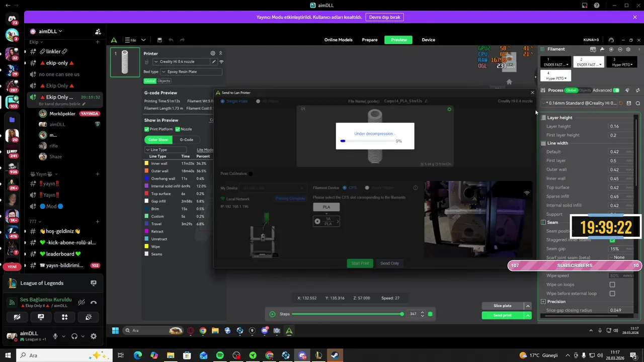Turn on camera in Discord voice panel
Viewport: 644px width, 362px height.
[x=17, y=317]
